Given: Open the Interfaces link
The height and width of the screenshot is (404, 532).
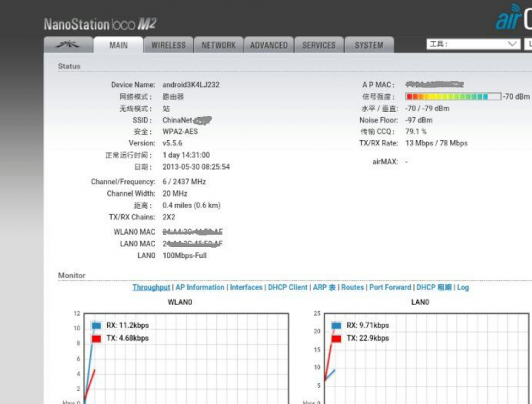Looking at the screenshot, I should (246, 288).
